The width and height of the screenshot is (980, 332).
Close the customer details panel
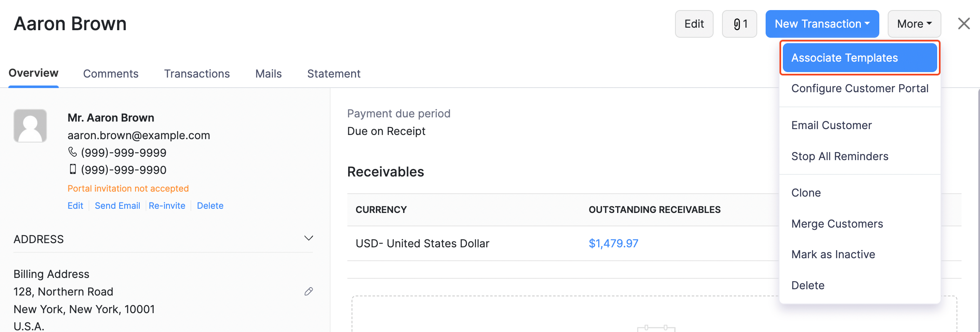point(964,23)
